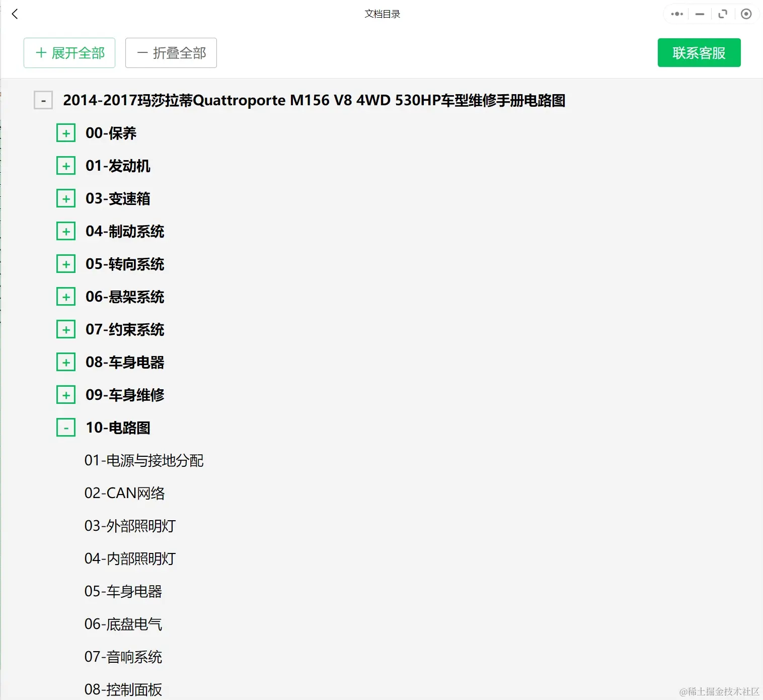This screenshot has width=763, height=700.
Task: Select the 01-发动机 label
Action: 118,166
